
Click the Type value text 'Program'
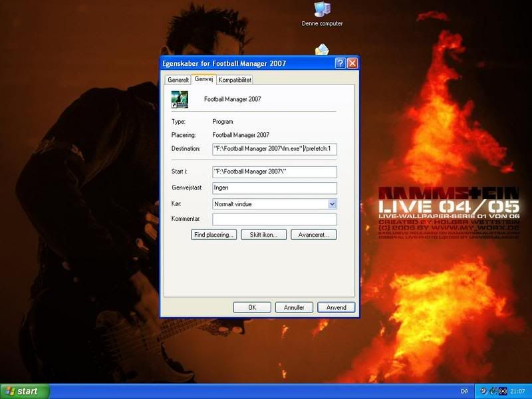click(223, 122)
